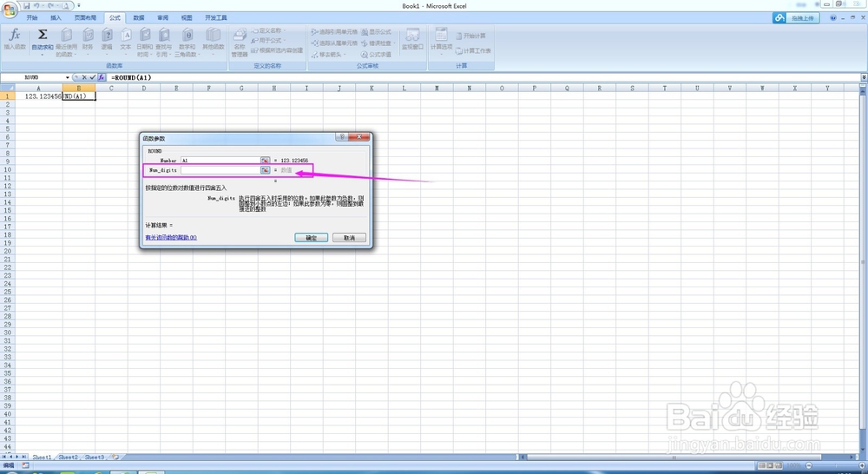
Task: Switch to Page Layout (页面布局) tab
Action: click(x=85, y=17)
